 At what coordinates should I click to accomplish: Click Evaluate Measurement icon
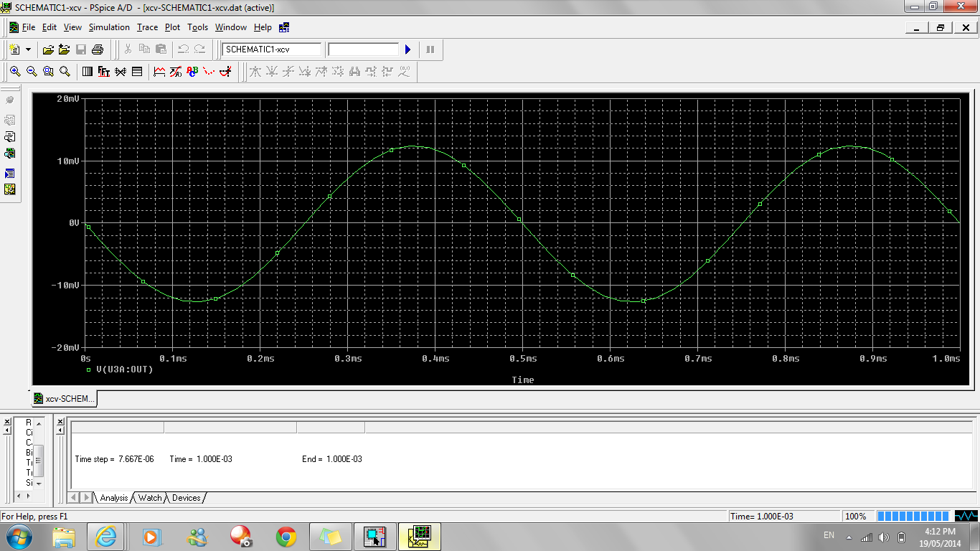(176, 72)
